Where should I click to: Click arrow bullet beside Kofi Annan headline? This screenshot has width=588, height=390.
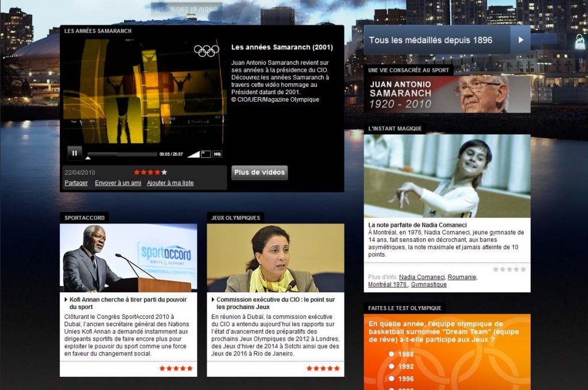(66, 300)
